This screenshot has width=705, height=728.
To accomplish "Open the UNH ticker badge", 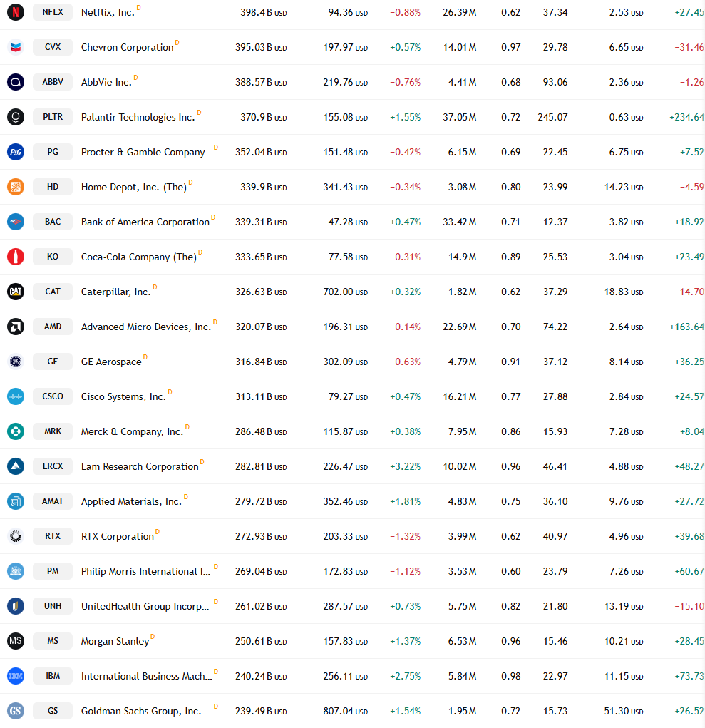I will [53, 606].
